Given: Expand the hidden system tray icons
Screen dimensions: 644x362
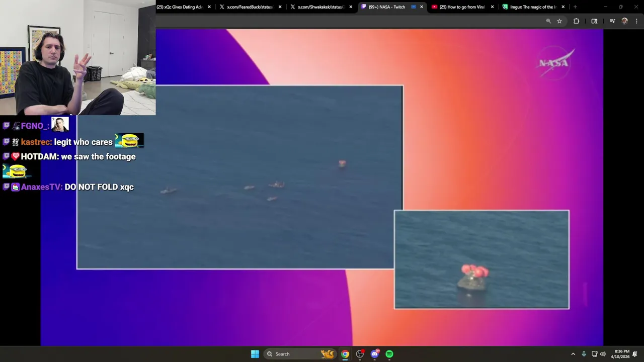Looking at the screenshot, I should 573,354.
